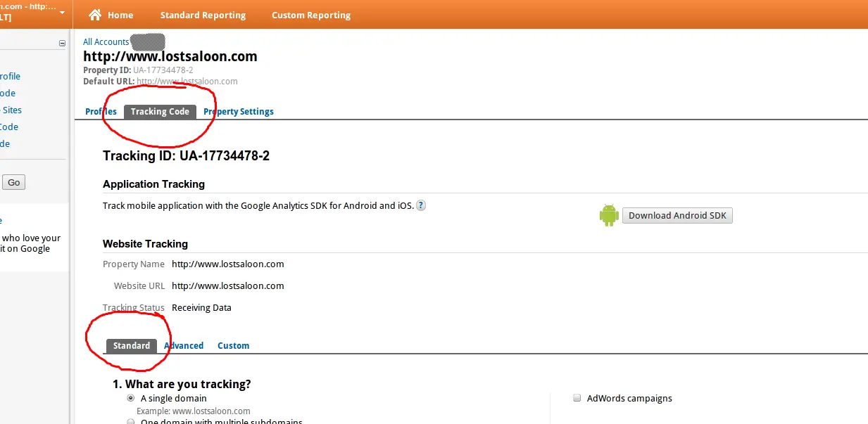Switch to the Profiles tab
Image resolution: width=868 pixels, height=424 pixels.
(x=101, y=112)
